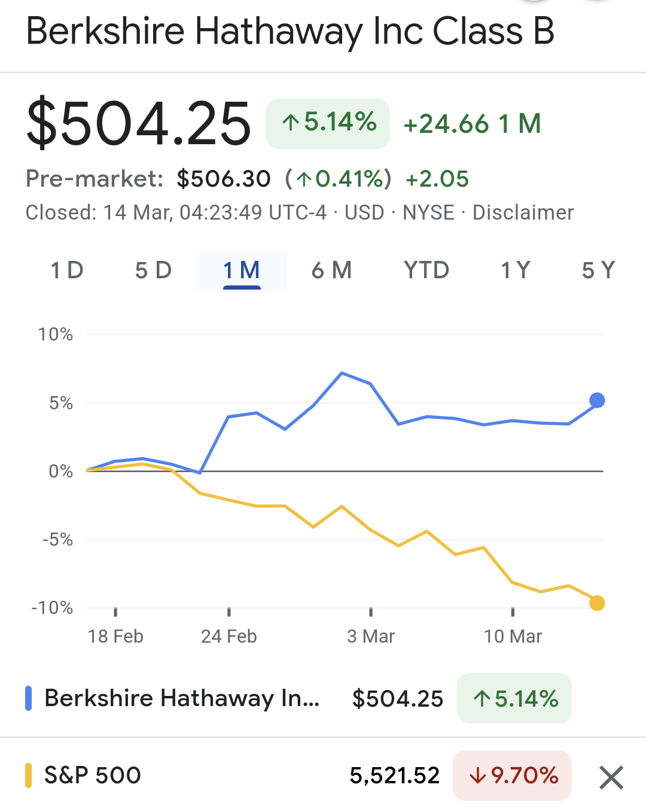
Task: Tap the green 5.14% change badge near price
Action: (328, 123)
